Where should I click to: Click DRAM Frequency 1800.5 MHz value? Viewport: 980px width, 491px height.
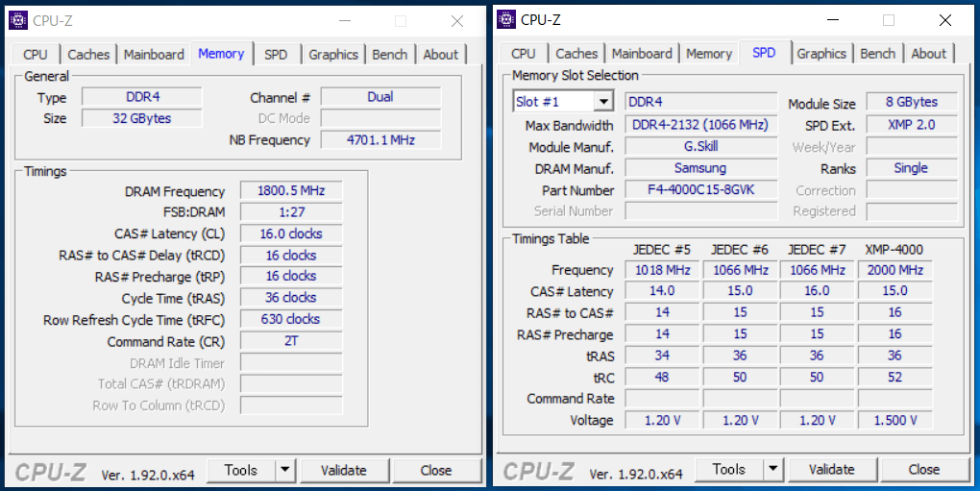291,190
